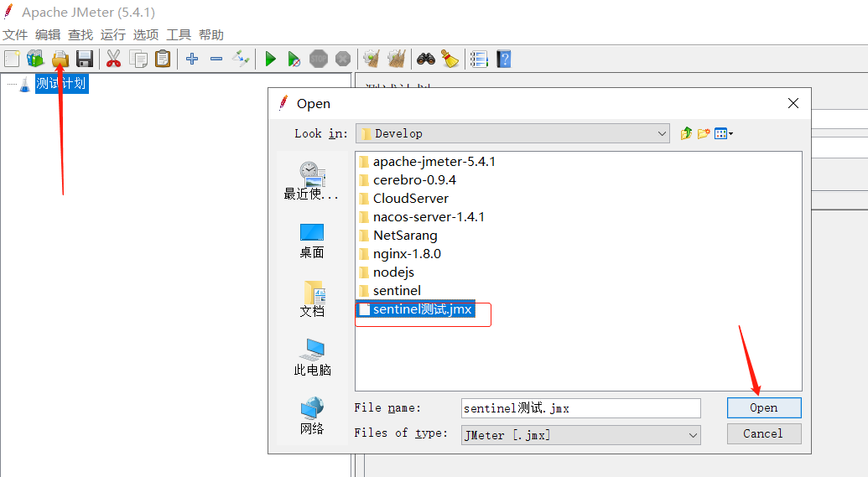Select the cerebro-0.9.4 folder
Screen dimensions: 868x477
408,180
